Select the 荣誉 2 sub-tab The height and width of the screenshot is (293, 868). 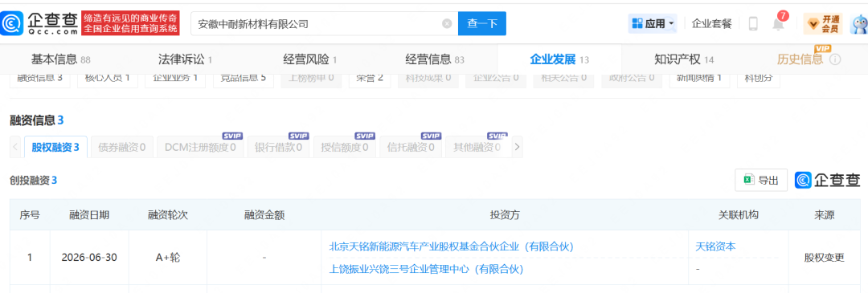click(371, 78)
